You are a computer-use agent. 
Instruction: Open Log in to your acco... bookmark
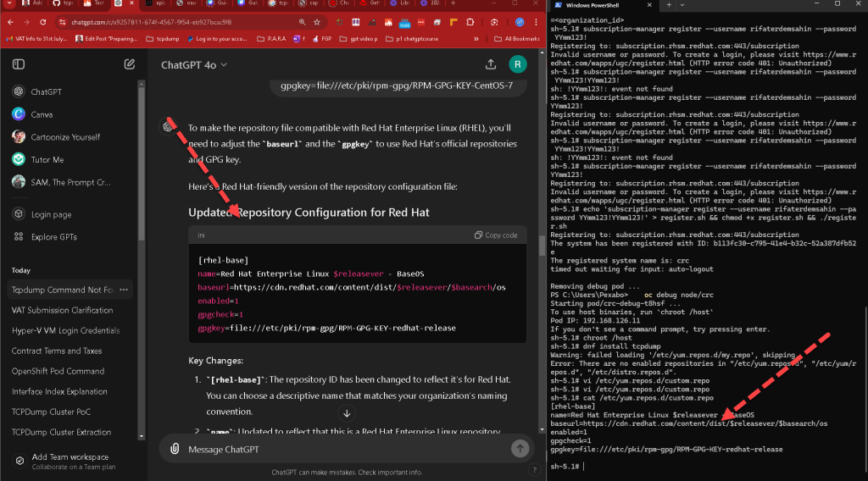tap(217, 39)
